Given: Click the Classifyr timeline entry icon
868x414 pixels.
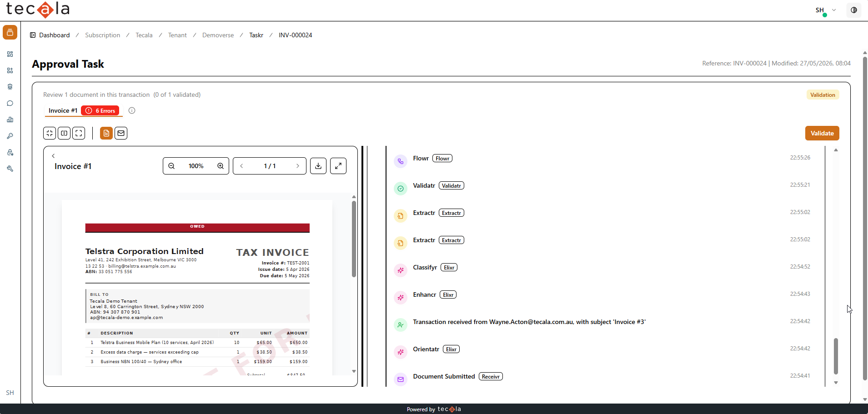Looking at the screenshot, I should (x=401, y=270).
